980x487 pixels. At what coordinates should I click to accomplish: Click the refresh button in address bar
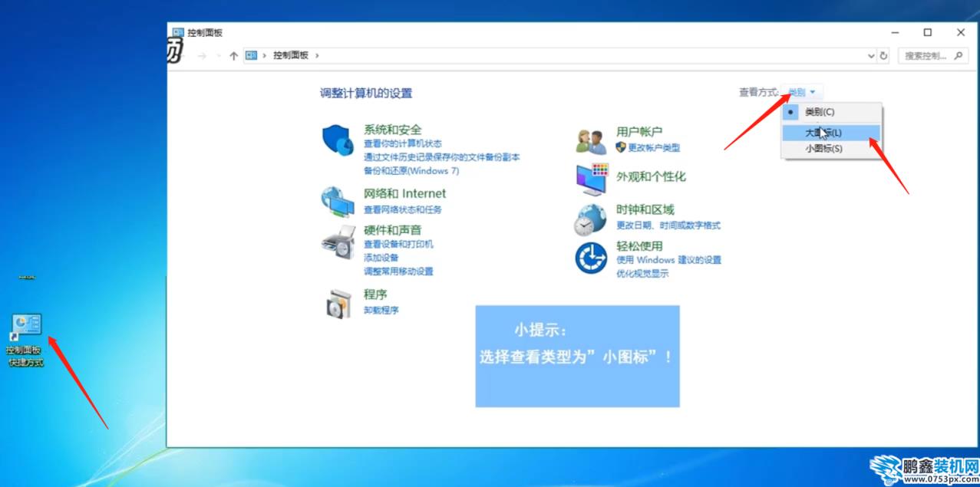pos(883,55)
